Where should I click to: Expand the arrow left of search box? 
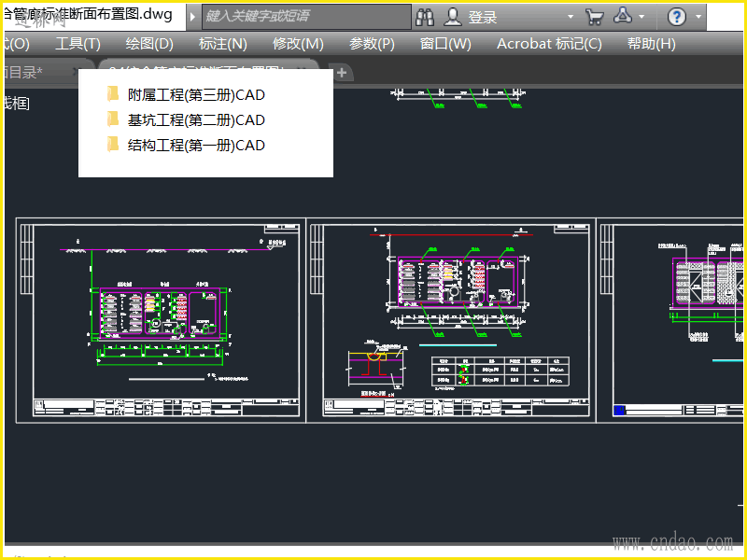tap(192, 17)
